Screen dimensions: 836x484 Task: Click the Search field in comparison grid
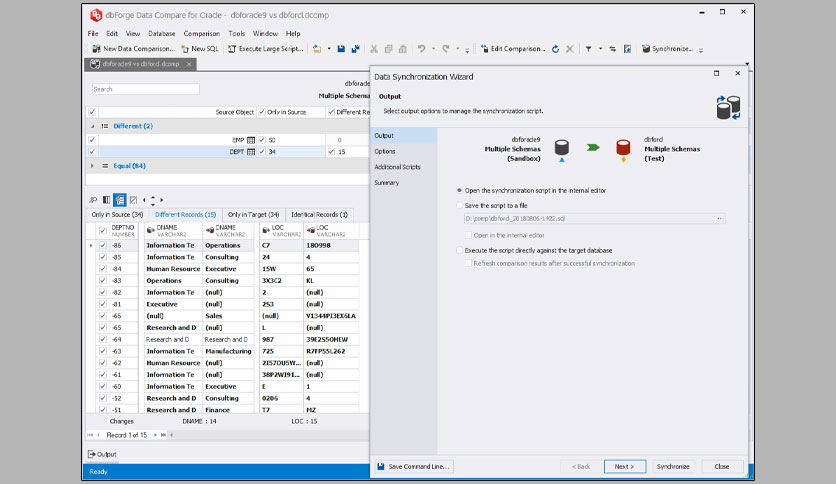click(x=146, y=89)
